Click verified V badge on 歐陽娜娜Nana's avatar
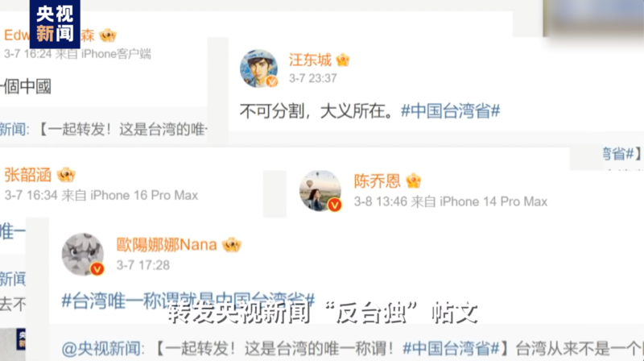This screenshot has height=361, width=644. [97, 269]
